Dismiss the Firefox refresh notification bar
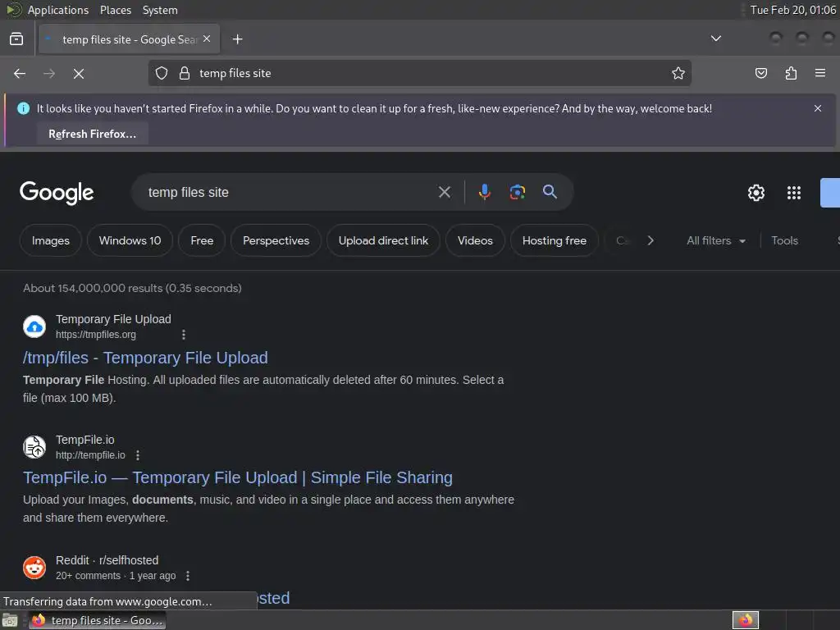840x630 pixels. (x=818, y=108)
